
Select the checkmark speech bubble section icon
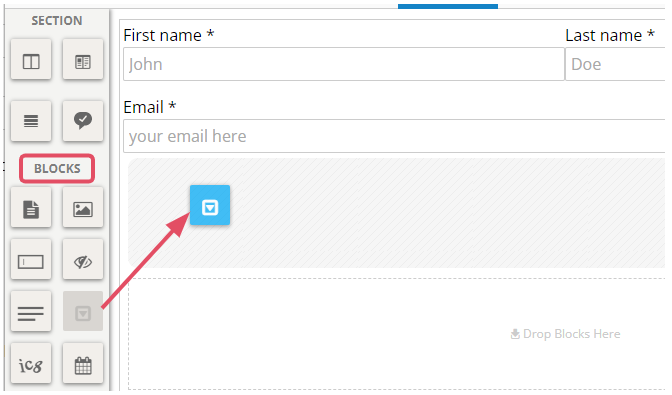coord(83,121)
